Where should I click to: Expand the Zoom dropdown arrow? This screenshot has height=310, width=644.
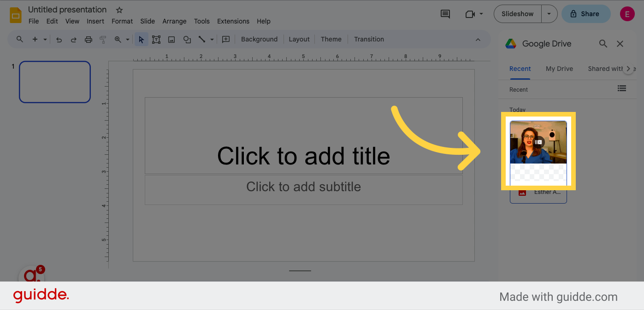click(127, 39)
